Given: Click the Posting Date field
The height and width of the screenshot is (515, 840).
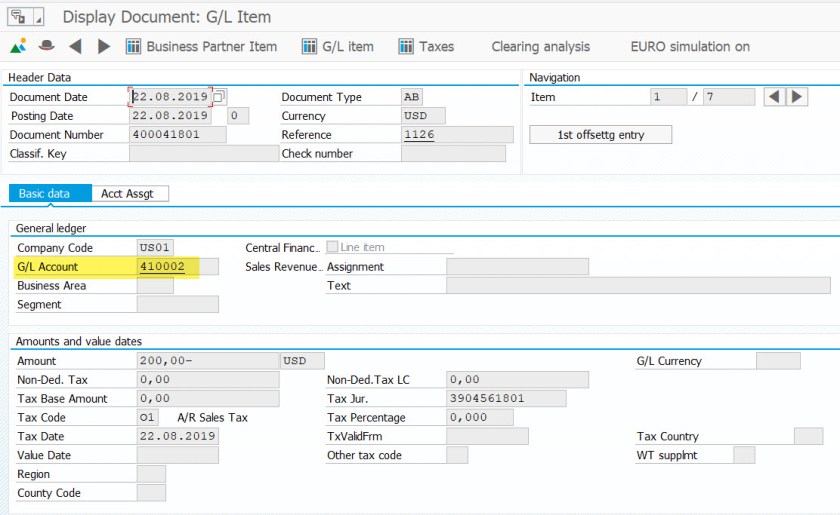Looking at the screenshot, I should pyautogui.click(x=170, y=116).
